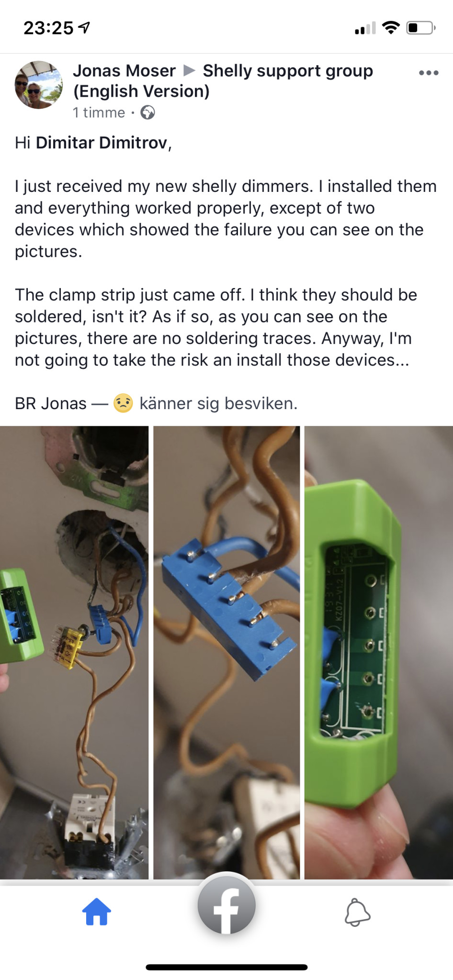Tap the Wi-Fi status icon
This screenshot has width=453, height=980.
pyautogui.click(x=391, y=28)
